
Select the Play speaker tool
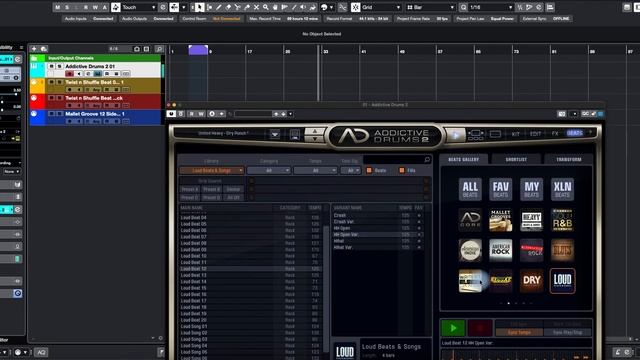[303, 7]
